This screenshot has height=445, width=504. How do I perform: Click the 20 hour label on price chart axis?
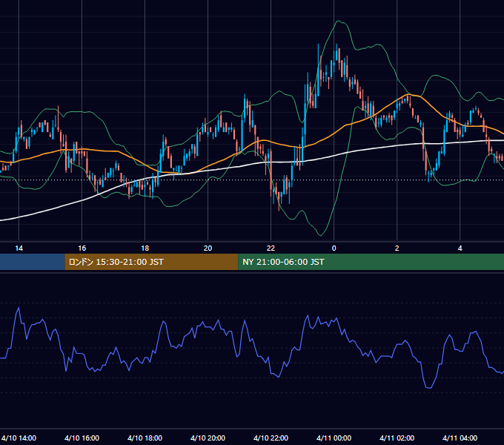(208, 248)
